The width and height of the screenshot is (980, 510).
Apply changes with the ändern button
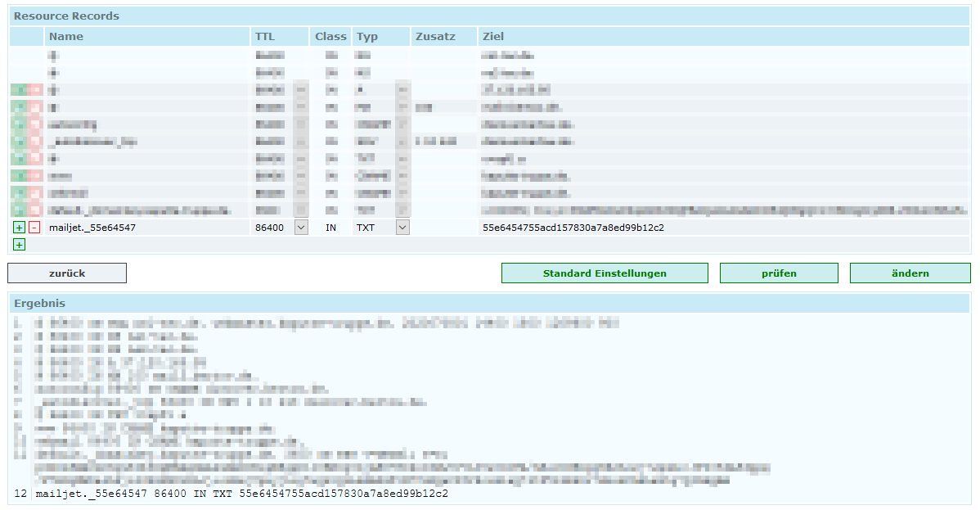click(x=910, y=273)
